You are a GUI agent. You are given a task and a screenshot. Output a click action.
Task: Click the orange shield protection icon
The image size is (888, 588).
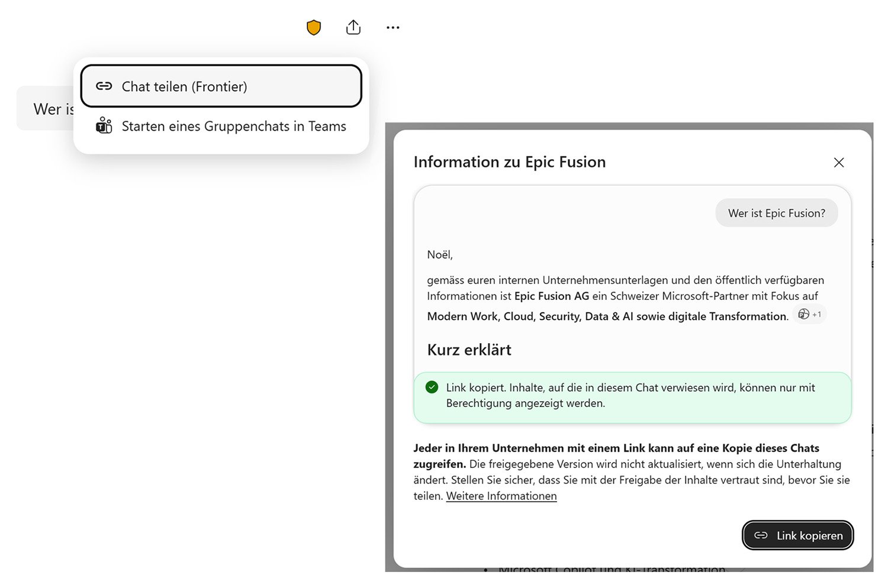coord(314,27)
